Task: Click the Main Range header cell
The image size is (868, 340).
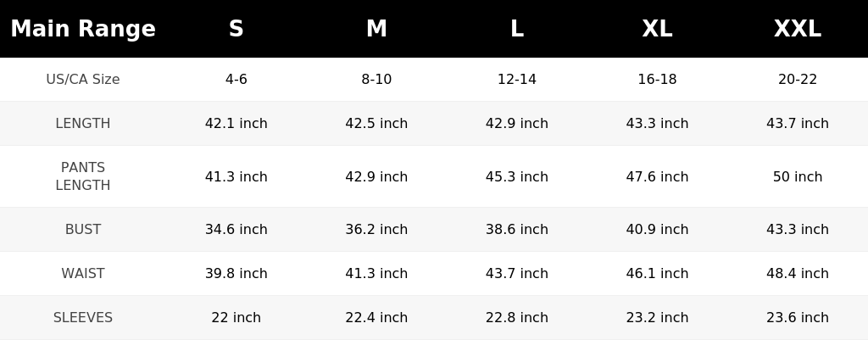Action: pos(83,29)
